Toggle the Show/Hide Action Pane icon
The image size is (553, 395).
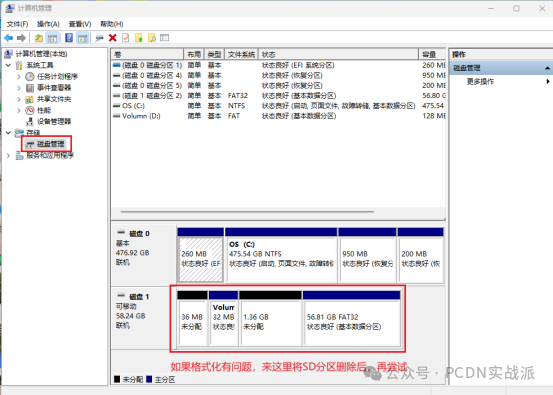(x=83, y=38)
